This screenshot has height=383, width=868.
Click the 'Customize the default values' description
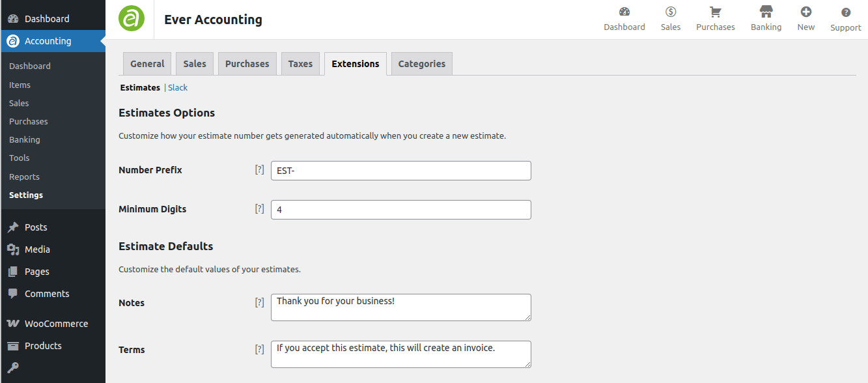click(210, 269)
